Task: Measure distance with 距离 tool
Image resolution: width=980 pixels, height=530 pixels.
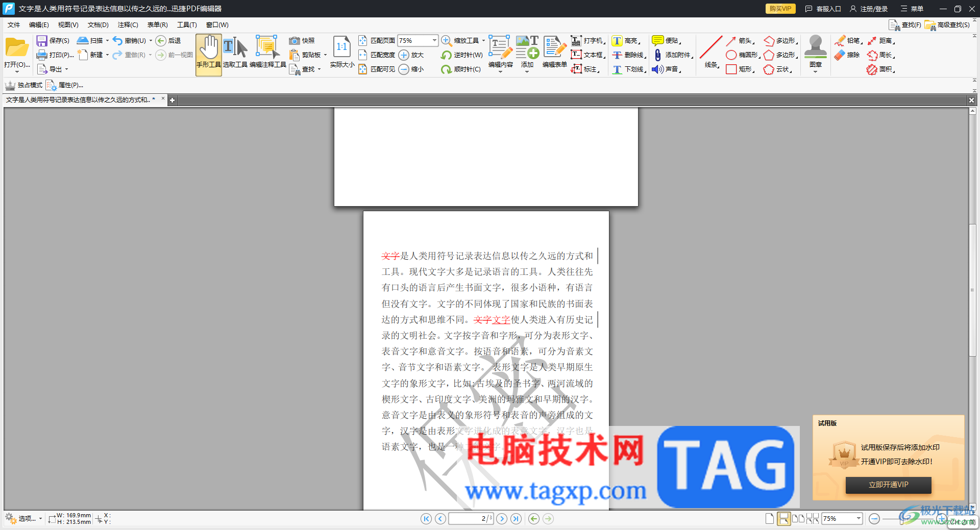Action: (880, 41)
